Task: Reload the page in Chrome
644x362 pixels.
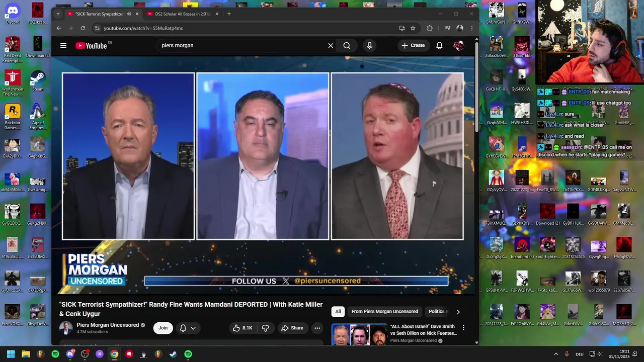Action: tap(83, 28)
